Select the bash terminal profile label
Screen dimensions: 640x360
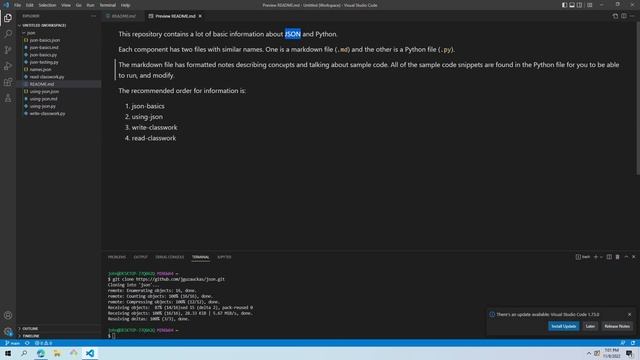point(583,257)
